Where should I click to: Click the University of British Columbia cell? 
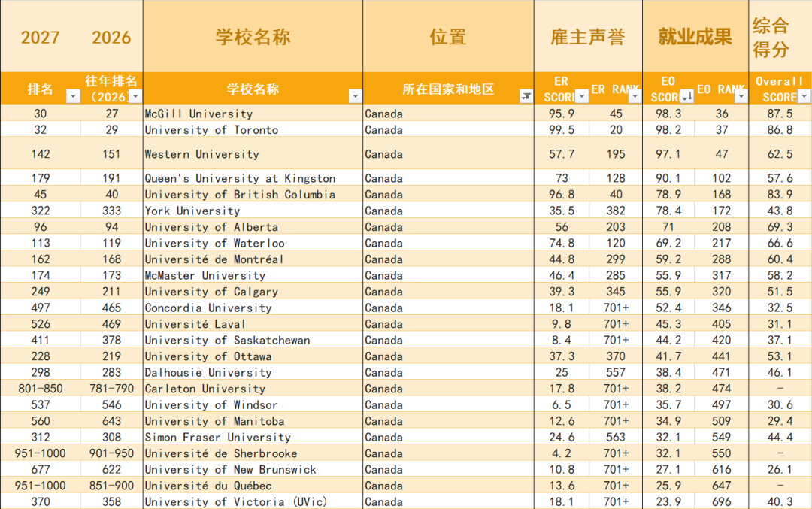(253, 194)
